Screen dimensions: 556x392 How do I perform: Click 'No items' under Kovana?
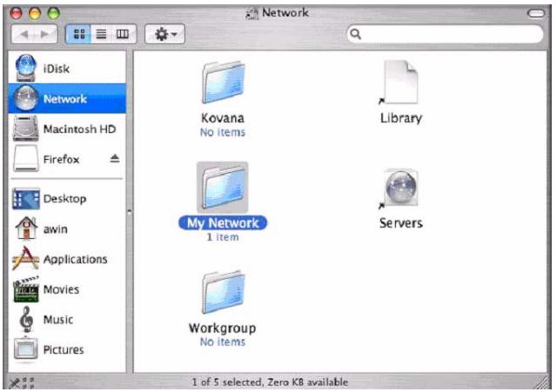[223, 132]
